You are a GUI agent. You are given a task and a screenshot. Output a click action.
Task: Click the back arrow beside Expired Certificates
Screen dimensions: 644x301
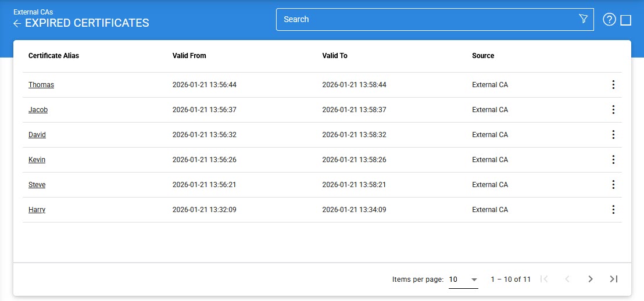pos(17,23)
